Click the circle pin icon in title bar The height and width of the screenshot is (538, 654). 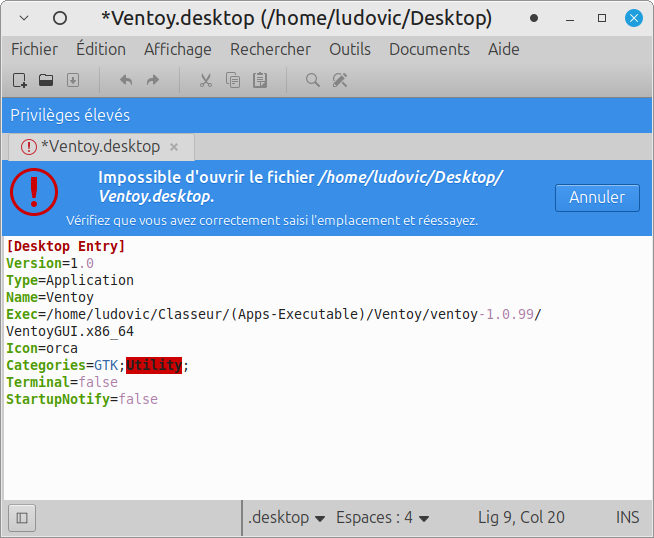pyautogui.click(x=60, y=18)
